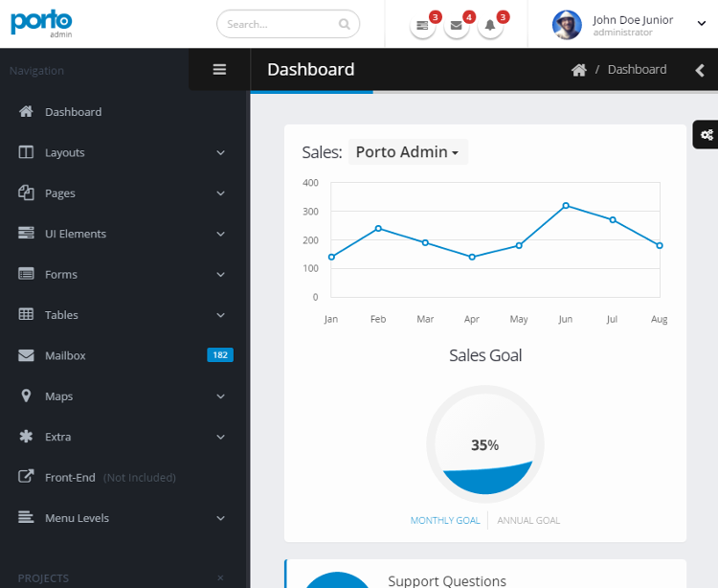718x588 pixels.
Task: Click the Mailbox envelope icon
Action: click(x=26, y=355)
